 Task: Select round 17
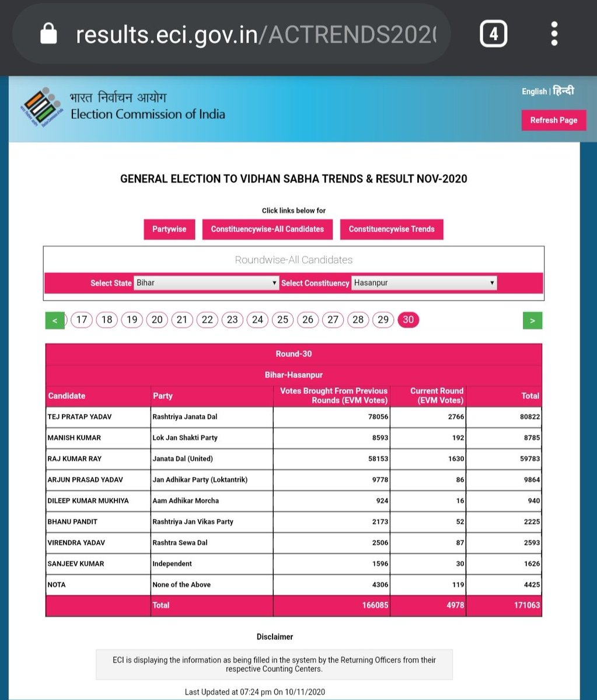(82, 320)
